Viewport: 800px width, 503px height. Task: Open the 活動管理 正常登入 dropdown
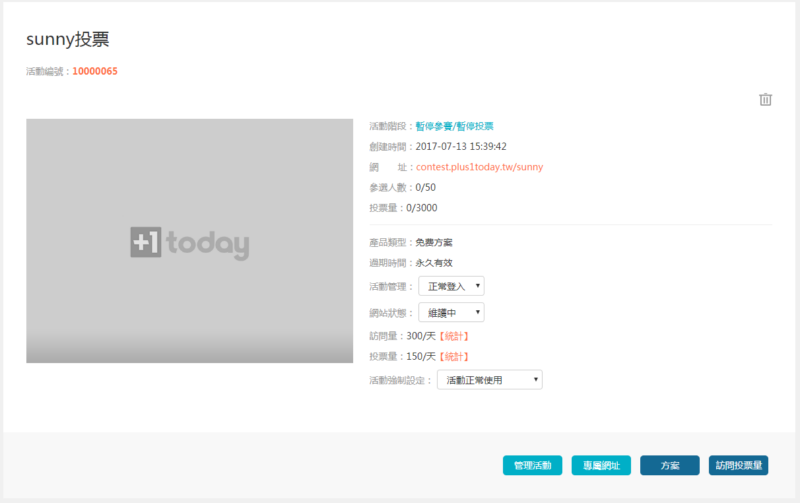click(451, 286)
